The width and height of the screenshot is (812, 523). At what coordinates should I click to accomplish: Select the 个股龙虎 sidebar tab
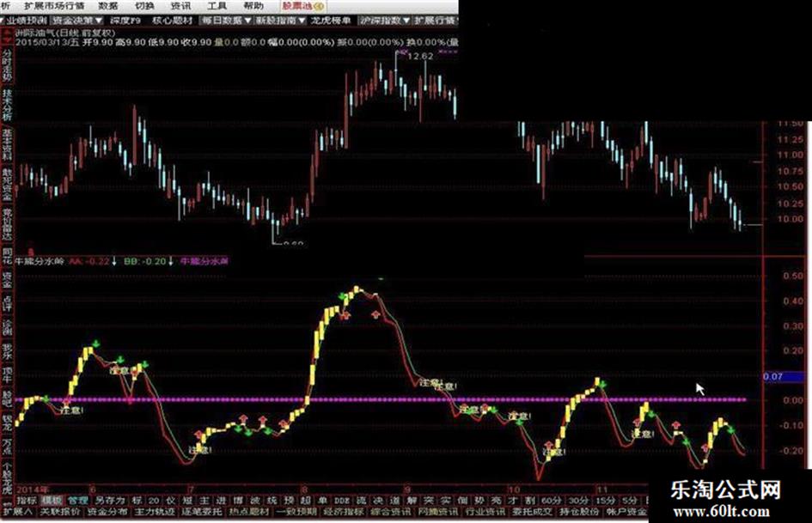pos(7,478)
